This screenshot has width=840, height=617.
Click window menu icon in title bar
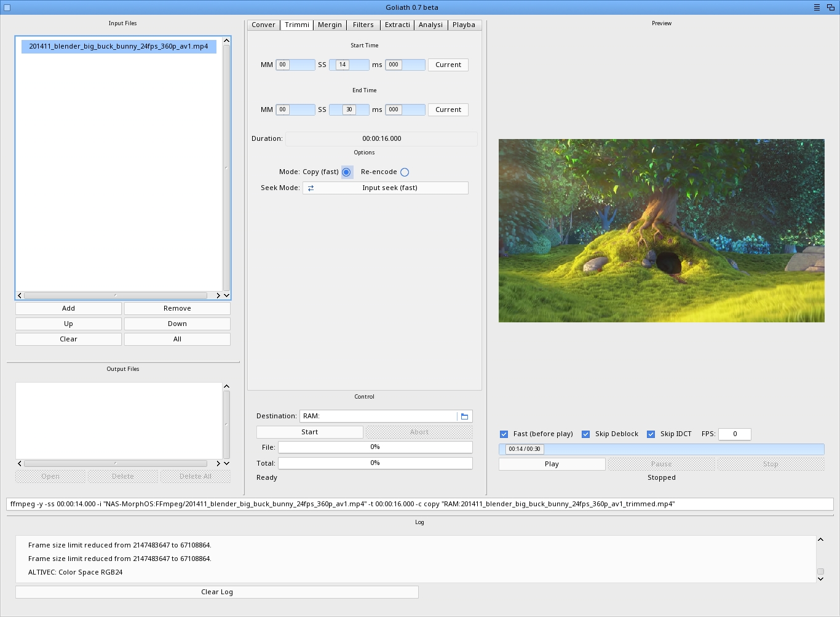pyautogui.click(x=817, y=7)
